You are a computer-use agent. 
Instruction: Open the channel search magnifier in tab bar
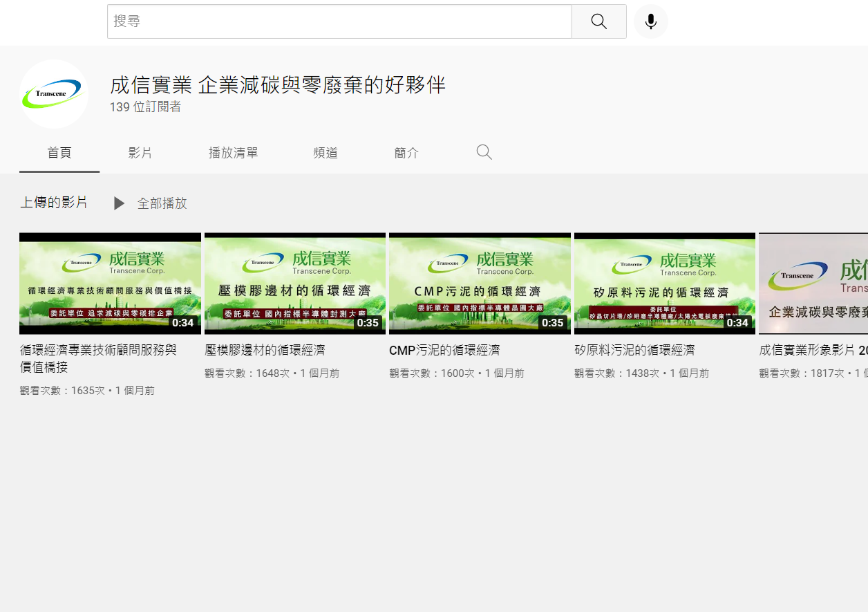tap(484, 152)
